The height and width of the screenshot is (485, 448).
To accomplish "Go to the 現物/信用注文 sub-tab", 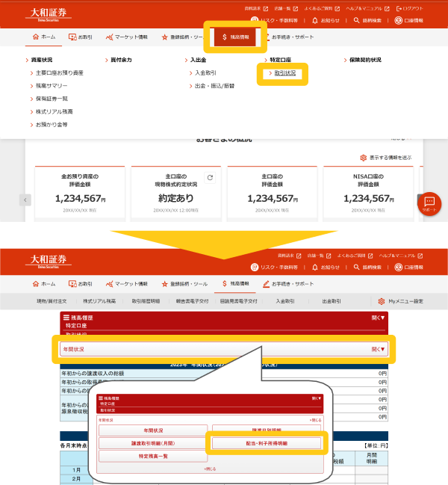I will pyautogui.click(x=57, y=301).
